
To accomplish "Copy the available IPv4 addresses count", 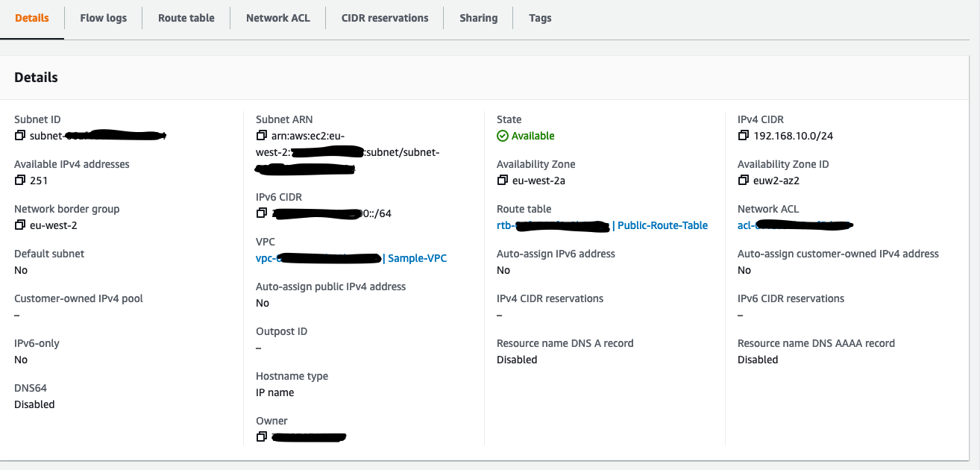I will (20, 181).
